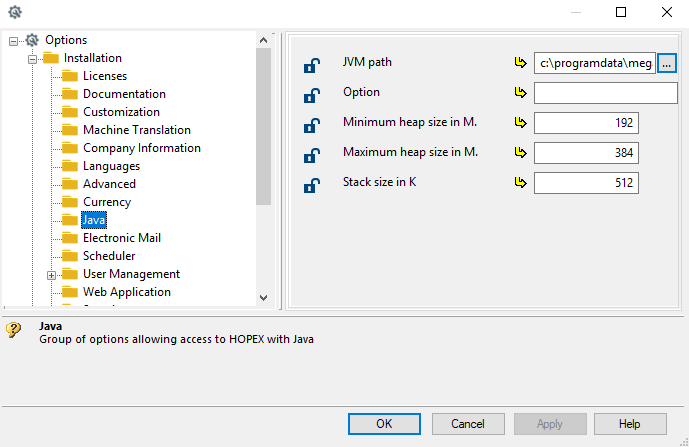
Task: Click the Licenses folder icon
Action: (x=70, y=76)
